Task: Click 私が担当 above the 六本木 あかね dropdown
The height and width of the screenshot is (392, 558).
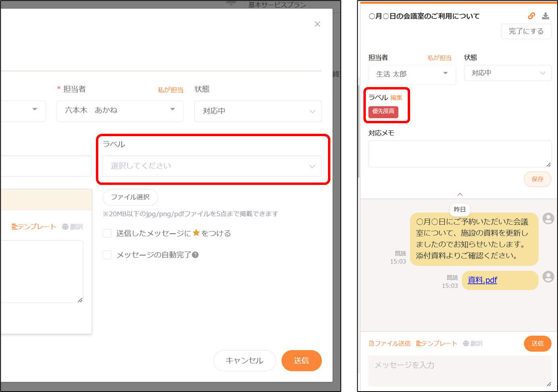Action: [x=170, y=90]
